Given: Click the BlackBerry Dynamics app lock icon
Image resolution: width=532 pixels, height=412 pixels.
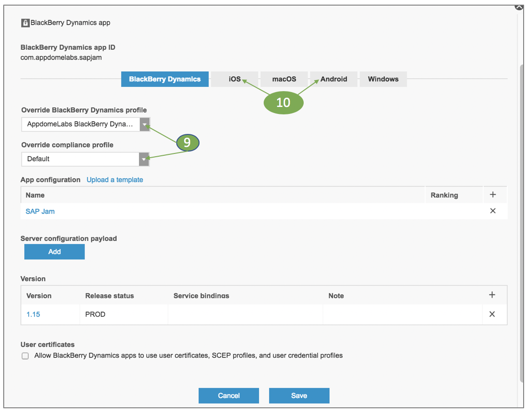Looking at the screenshot, I should point(26,23).
